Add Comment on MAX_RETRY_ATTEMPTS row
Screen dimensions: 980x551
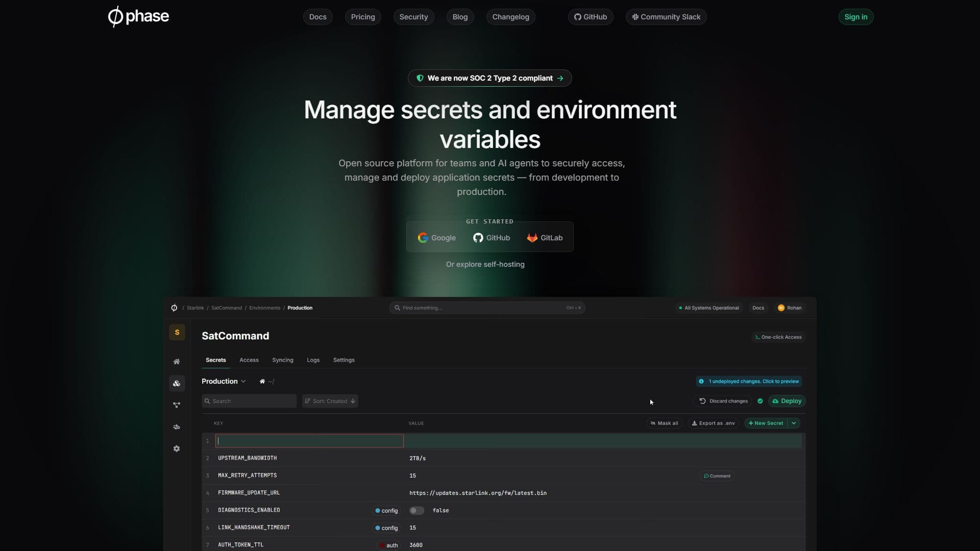click(717, 476)
